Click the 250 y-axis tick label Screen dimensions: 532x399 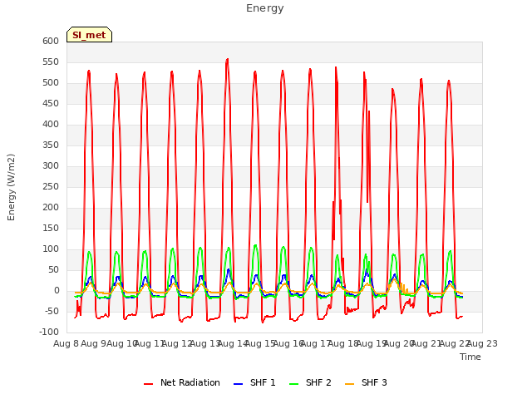tap(51, 186)
